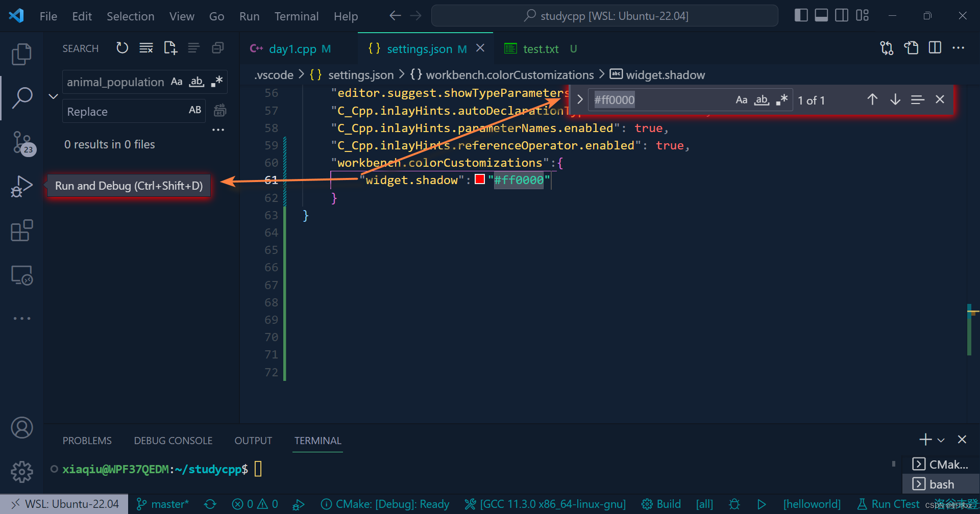Open .vscode folder breadcrumb
980x514 pixels.
pyautogui.click(x=274, y=75)
